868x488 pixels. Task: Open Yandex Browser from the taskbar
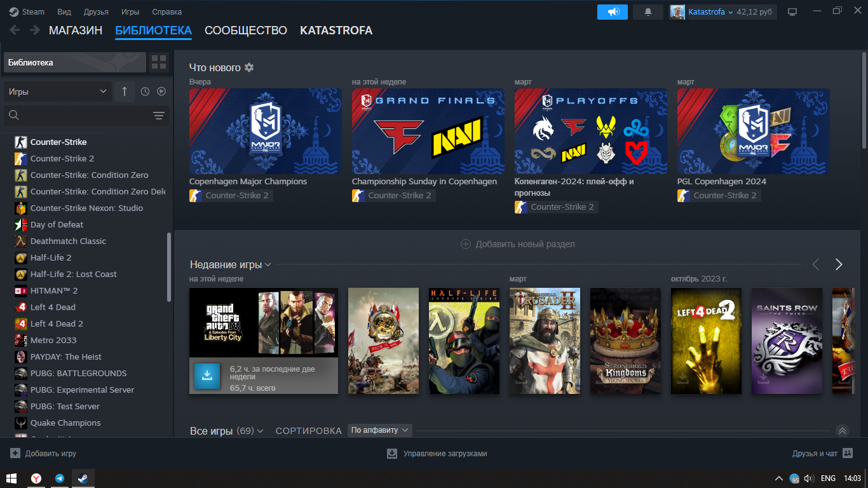37,478
